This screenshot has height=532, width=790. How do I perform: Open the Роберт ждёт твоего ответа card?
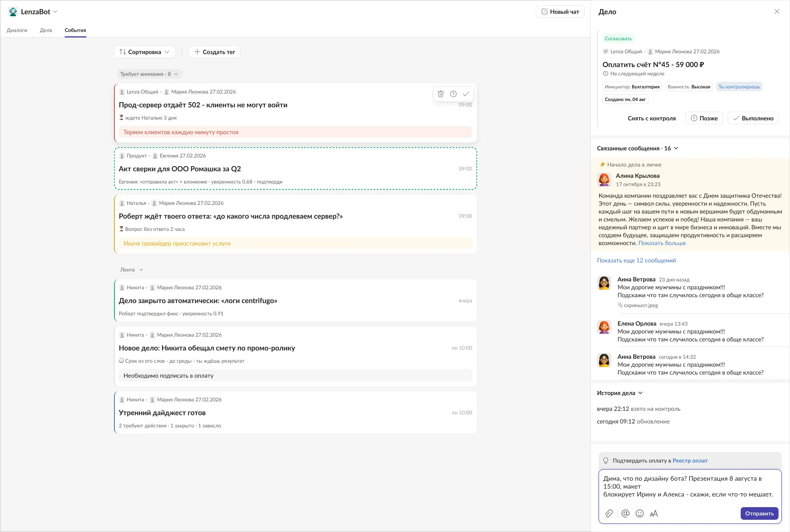(296, 224)
